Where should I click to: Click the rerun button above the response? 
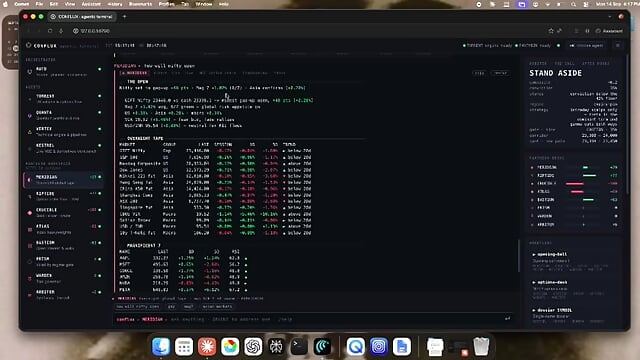click(500, 73)
